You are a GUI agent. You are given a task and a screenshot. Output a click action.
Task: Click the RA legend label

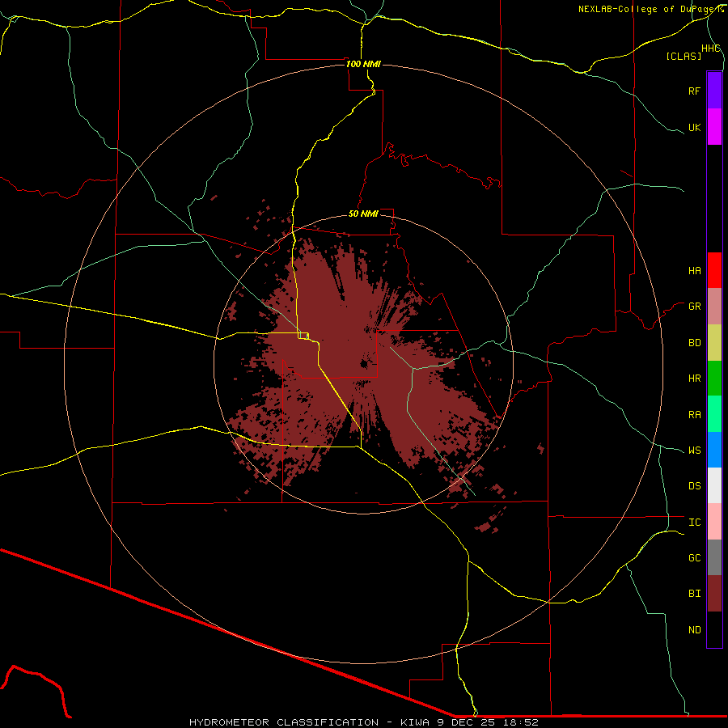click(694, 415)
